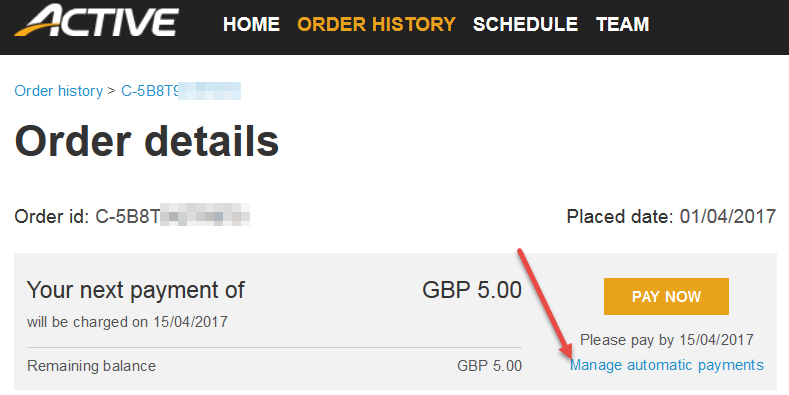Image resolution: width=789 pixels, height=395 pixels.
Task: Click the 'Order details' page heading
Action: [146, 141]
